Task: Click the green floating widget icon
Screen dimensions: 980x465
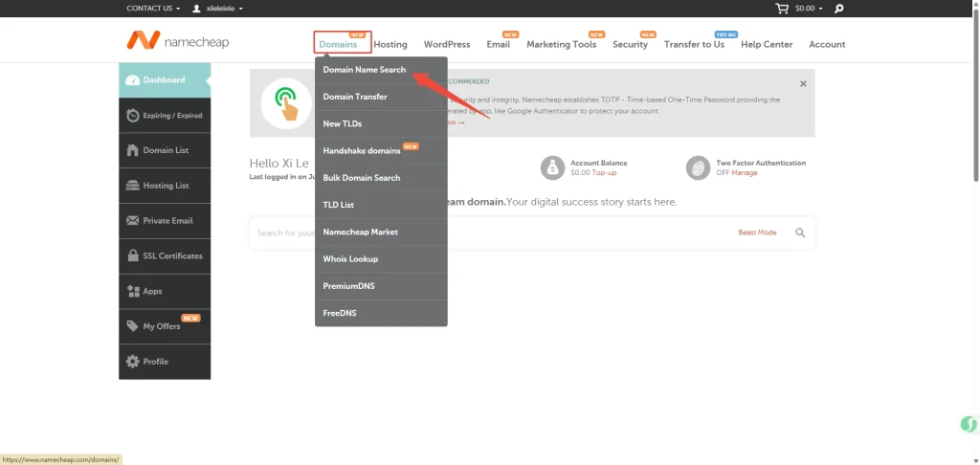Action: tap(969, 425)
